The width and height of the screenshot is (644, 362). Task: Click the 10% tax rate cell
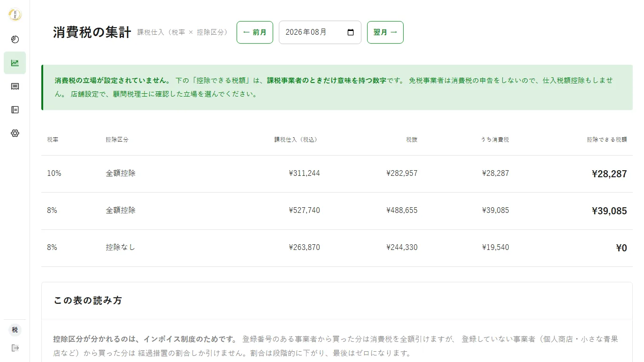coord(54,173)
